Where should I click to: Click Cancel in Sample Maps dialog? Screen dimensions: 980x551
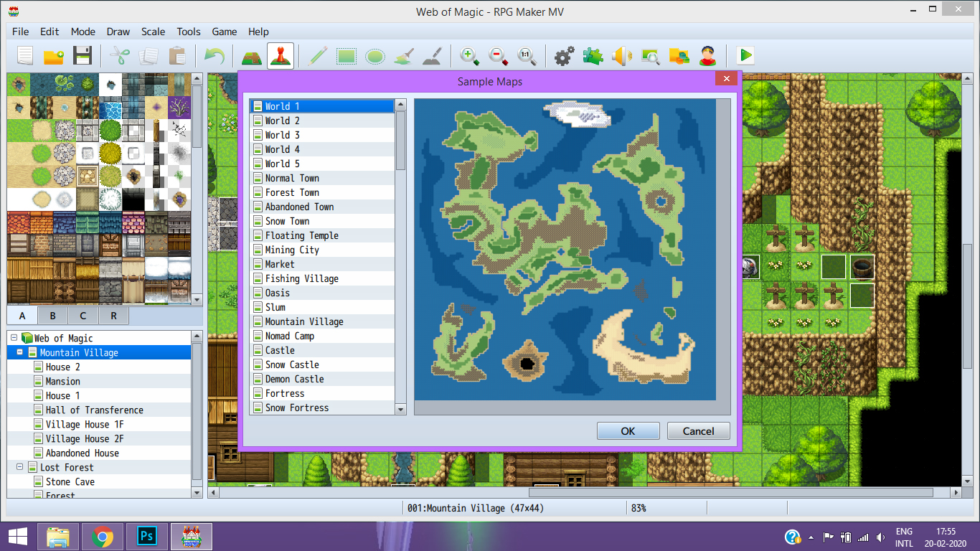tap(698, 431)
